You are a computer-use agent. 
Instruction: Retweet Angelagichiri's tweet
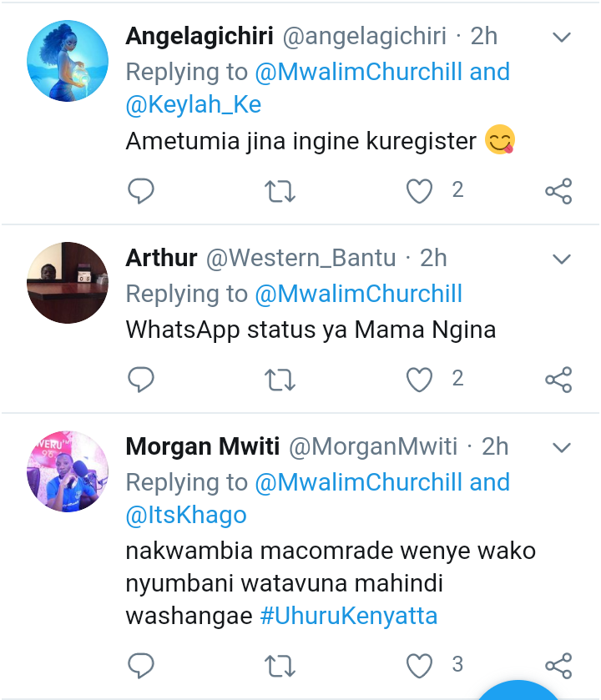280,192
